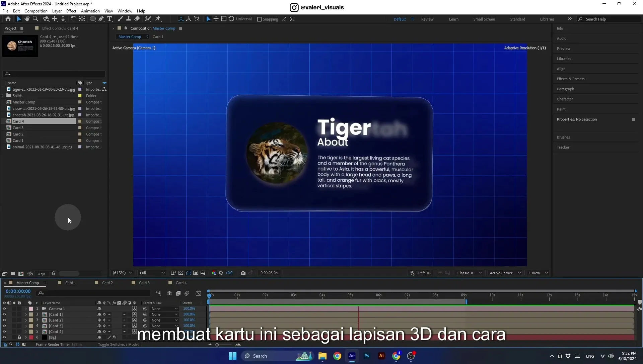This screenshot has width=643, height=364.
Task: Open the Classic 3D renderer dropdown
Action: (470, 273)
